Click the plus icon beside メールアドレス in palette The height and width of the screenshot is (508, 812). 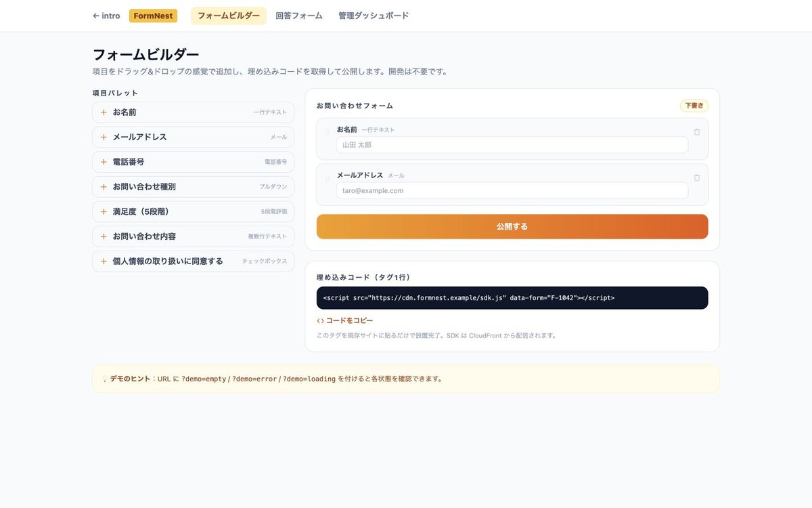[x=104, y=137]
